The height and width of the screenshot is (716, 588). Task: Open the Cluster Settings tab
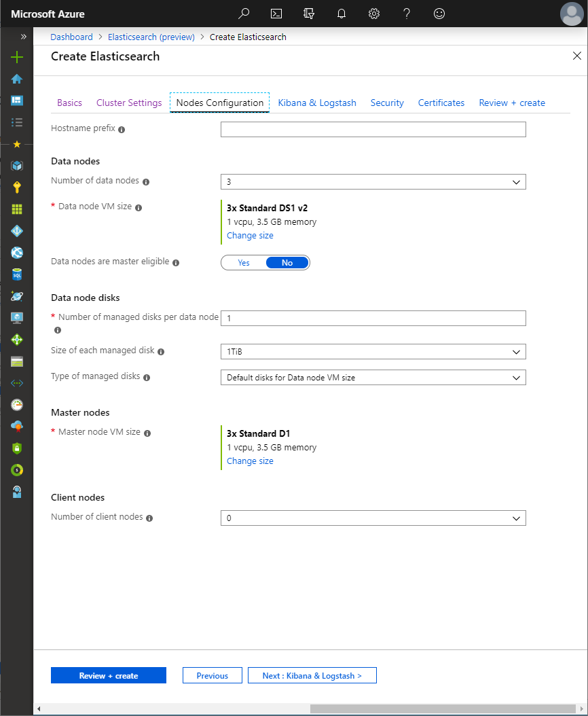128,103
